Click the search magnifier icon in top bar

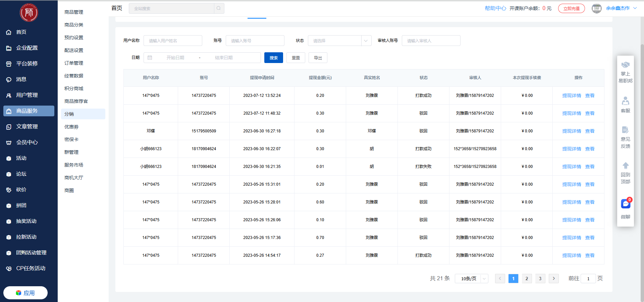pyautogui.click(x=219, y=8)
